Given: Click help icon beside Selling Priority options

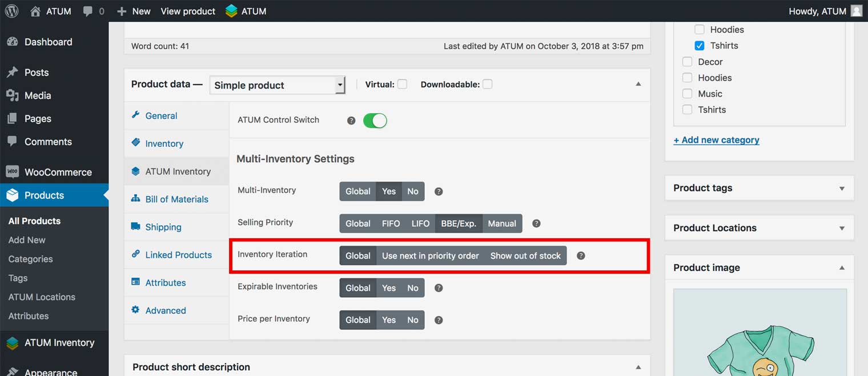Looking at the screenshot, I should tap(536, 223).
